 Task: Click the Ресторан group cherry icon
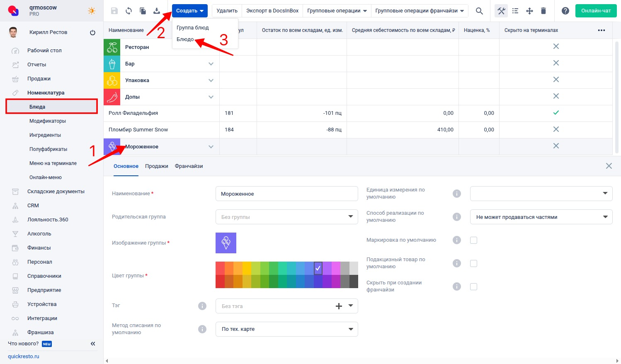click(112, 47)
